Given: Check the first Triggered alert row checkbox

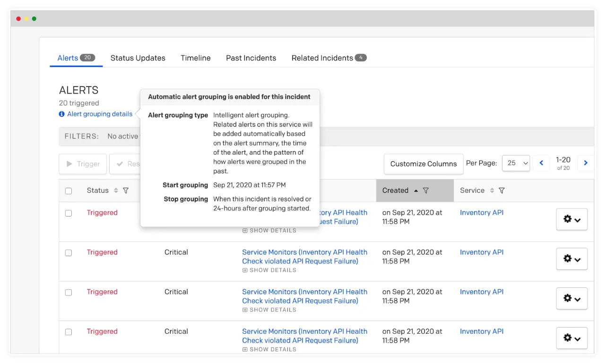Looking at the screenshot, I should (69, 213).
